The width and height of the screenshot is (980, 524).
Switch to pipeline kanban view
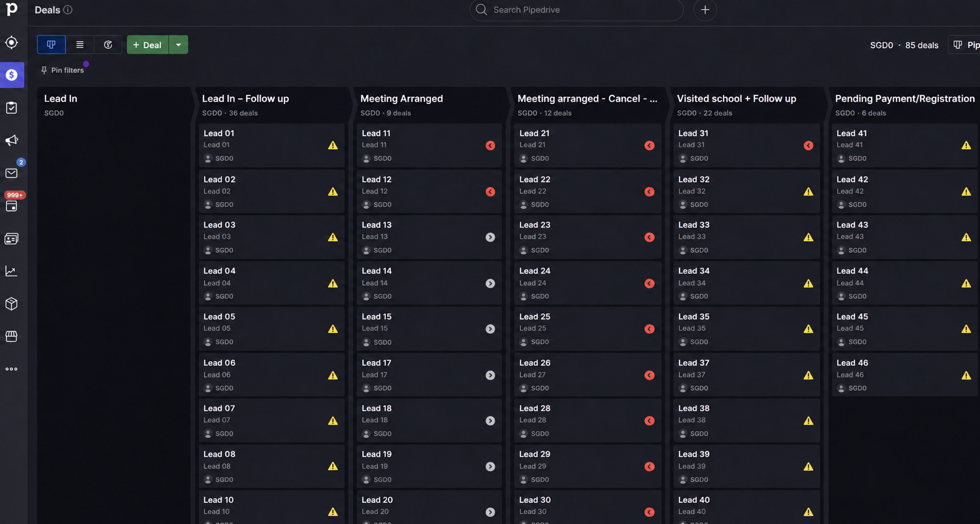[51, 45]
